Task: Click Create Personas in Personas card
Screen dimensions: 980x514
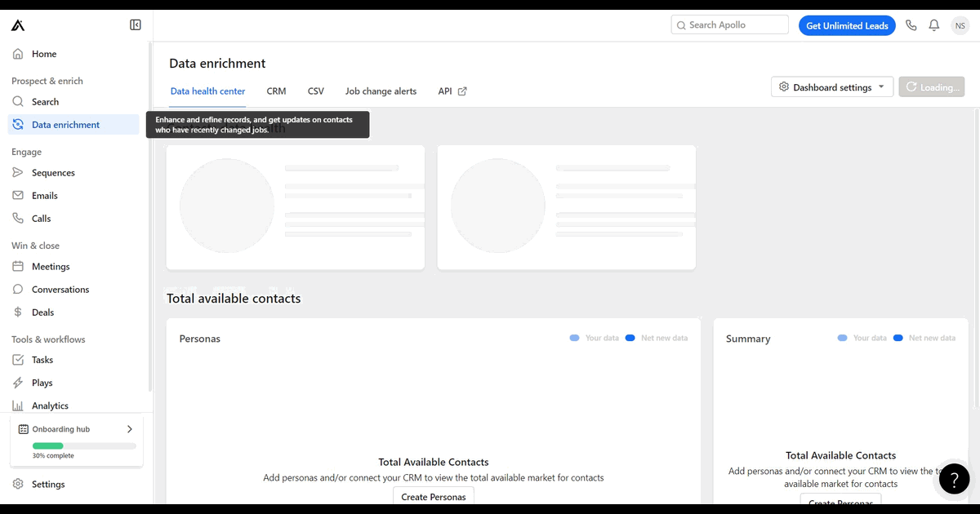Action: [x=434, y=496]
